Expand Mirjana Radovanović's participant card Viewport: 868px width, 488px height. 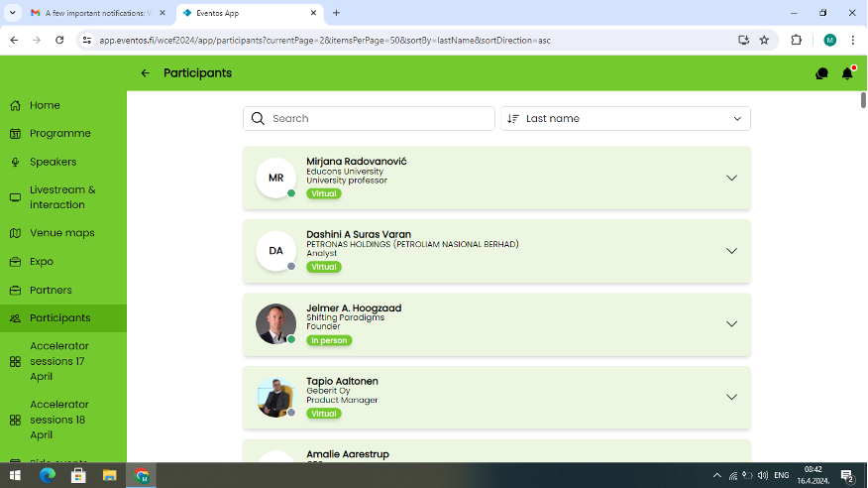pos(731,179)
